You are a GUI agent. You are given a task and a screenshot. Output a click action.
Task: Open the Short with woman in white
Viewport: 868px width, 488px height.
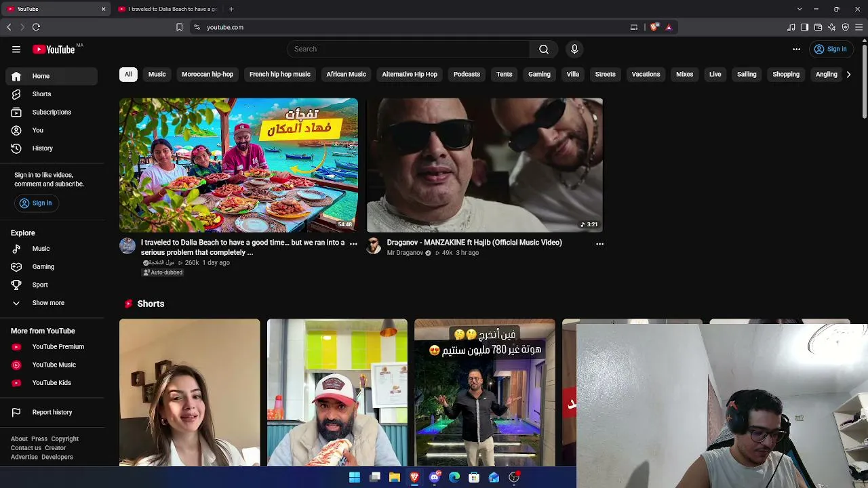[190, 393]
